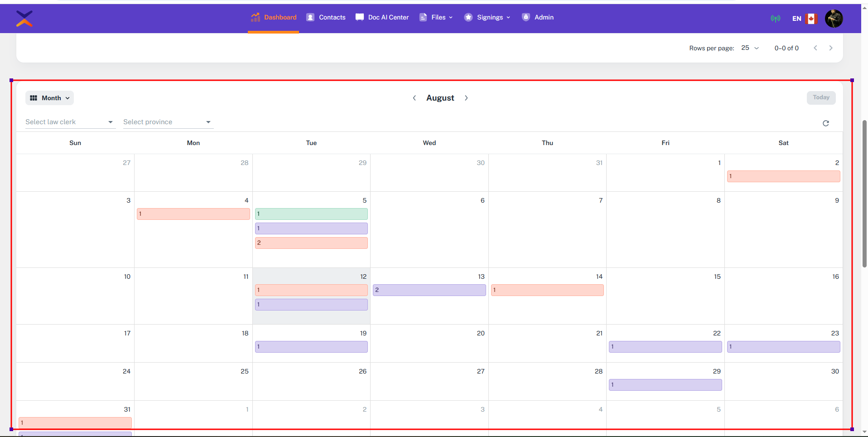Click the Today button

point(820,97)
